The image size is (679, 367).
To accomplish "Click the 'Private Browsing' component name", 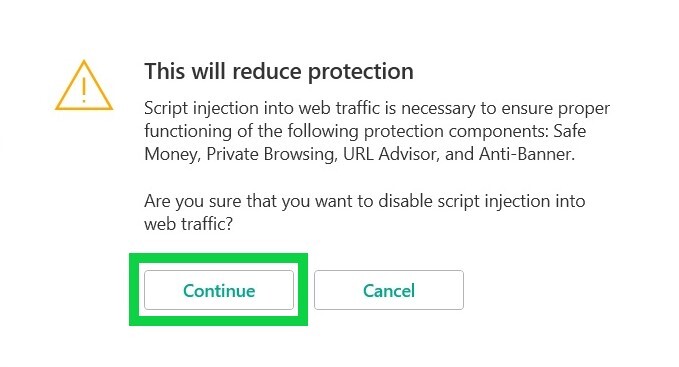I will (271, 155).
